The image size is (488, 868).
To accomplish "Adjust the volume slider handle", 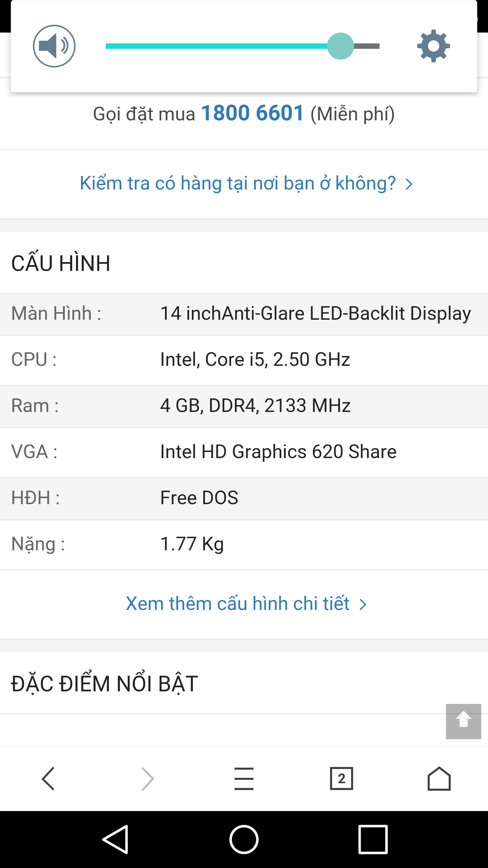I will tap(341, 46).
